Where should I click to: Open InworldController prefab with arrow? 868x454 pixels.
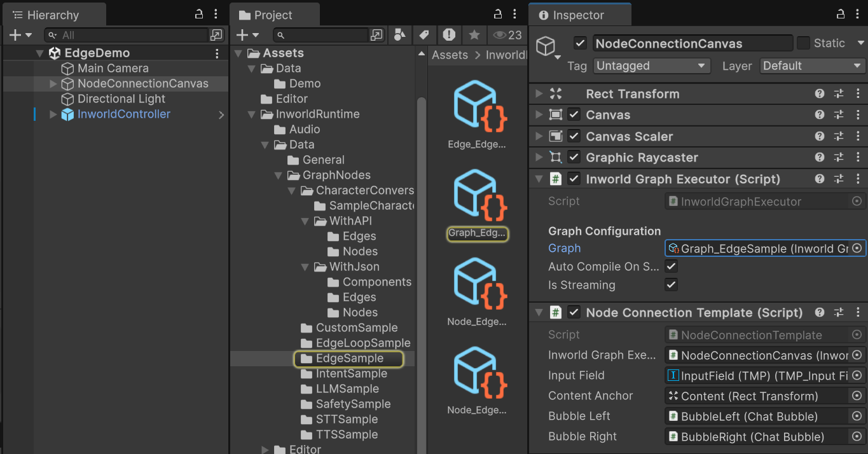point(221,115)
